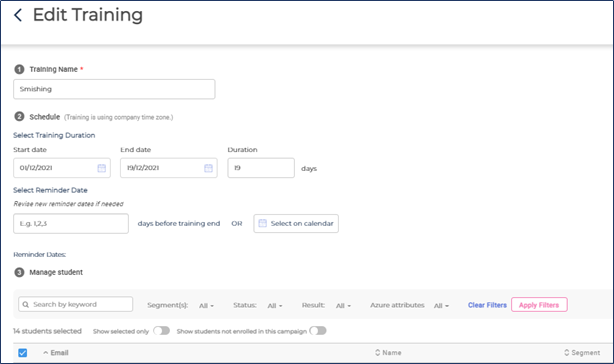Toggle Show selected only switch
614x364 pixels.
point(161,331)
